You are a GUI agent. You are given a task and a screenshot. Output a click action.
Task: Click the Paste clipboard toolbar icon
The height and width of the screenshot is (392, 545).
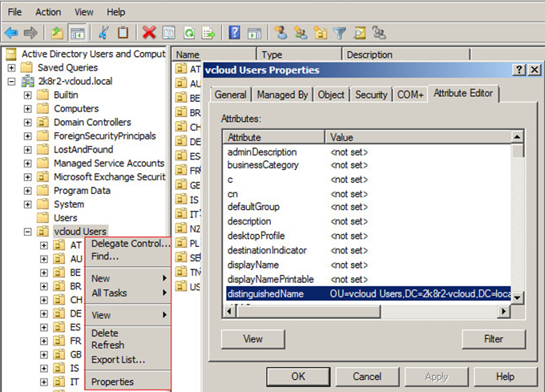pyautogui.click(x=123, y=33)
